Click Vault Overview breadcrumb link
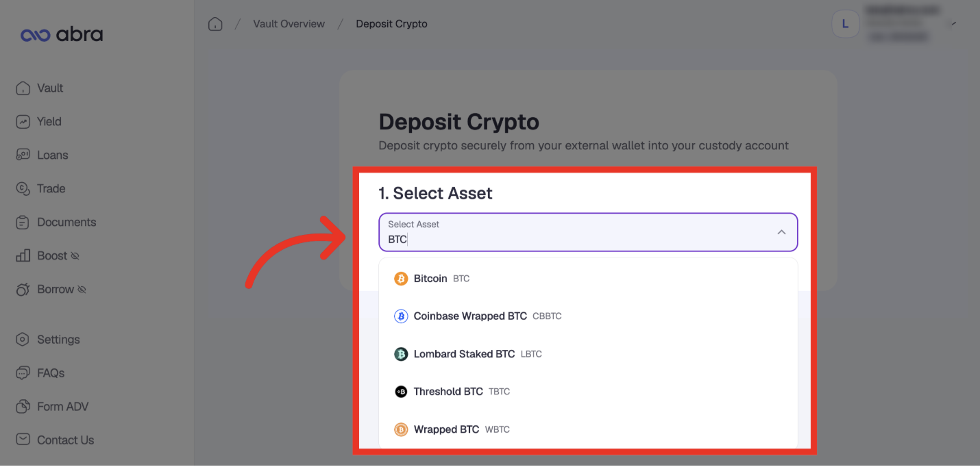Screen dimensions: 980x467 click(289, 24)
